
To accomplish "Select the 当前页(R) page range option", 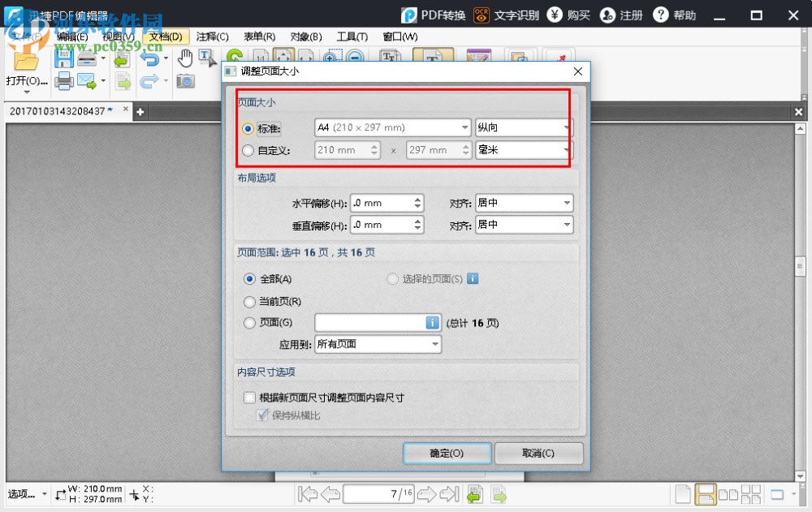I will tap(250, 302).
